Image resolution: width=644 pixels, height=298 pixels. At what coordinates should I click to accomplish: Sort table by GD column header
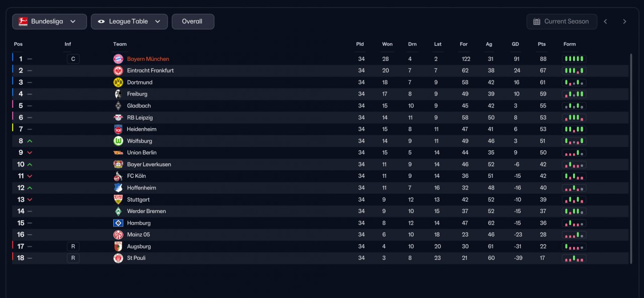tap(515, 44)
